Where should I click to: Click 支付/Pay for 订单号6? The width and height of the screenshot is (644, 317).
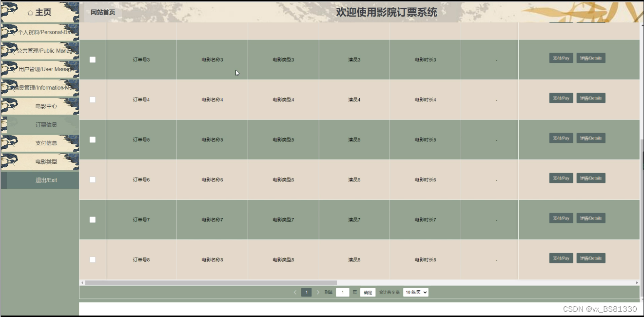[x=561, y=178]
